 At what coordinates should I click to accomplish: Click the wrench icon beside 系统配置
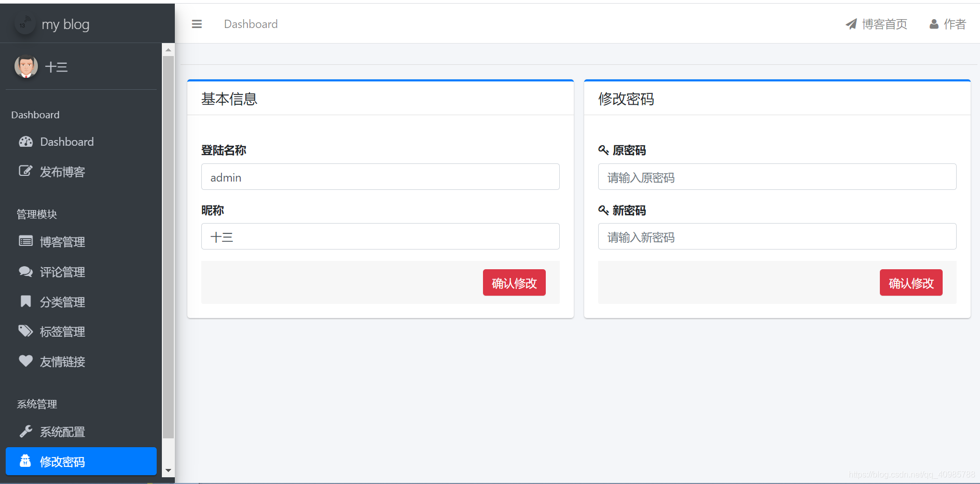[x=25, y=431]
